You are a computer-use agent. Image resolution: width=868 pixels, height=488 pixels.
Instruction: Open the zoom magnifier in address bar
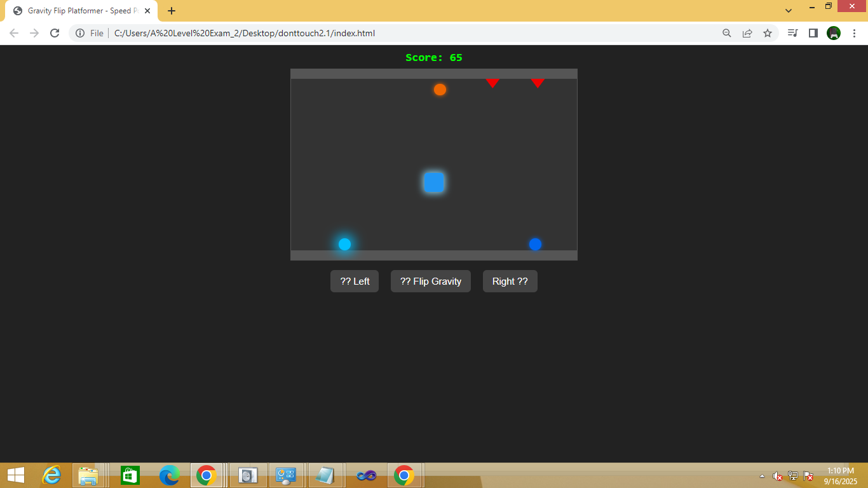coord(727,33)
